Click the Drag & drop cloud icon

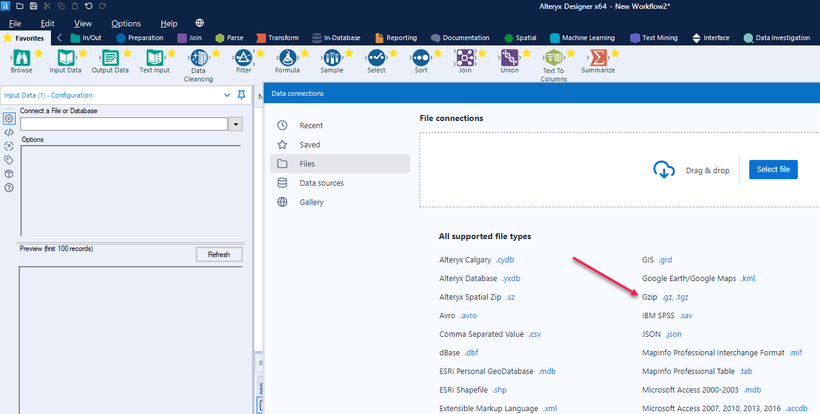(664, 170)
